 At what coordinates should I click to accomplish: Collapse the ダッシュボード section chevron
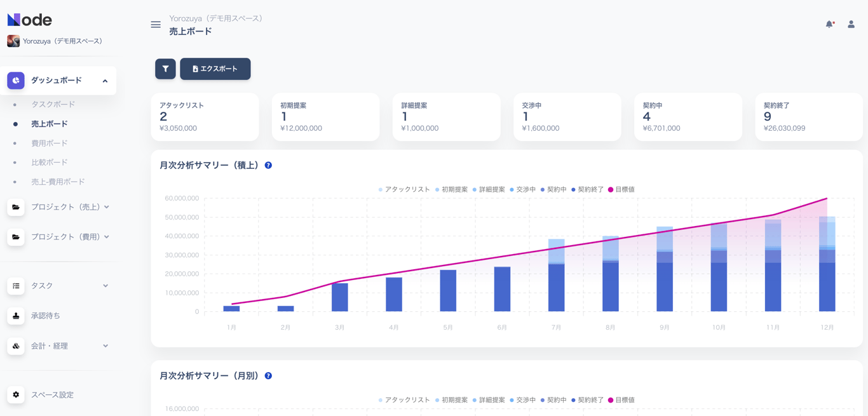tap(105, 81)
